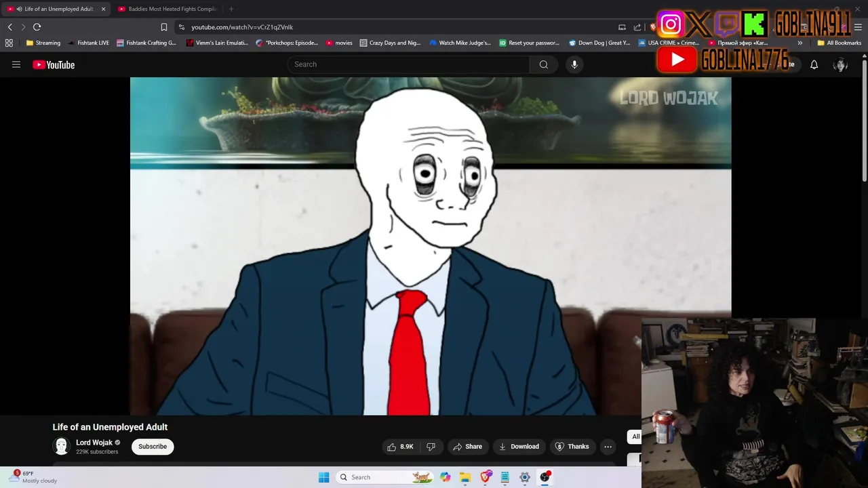Click the 229K subscribers text

pyautogui.click(x=97, y=452)
